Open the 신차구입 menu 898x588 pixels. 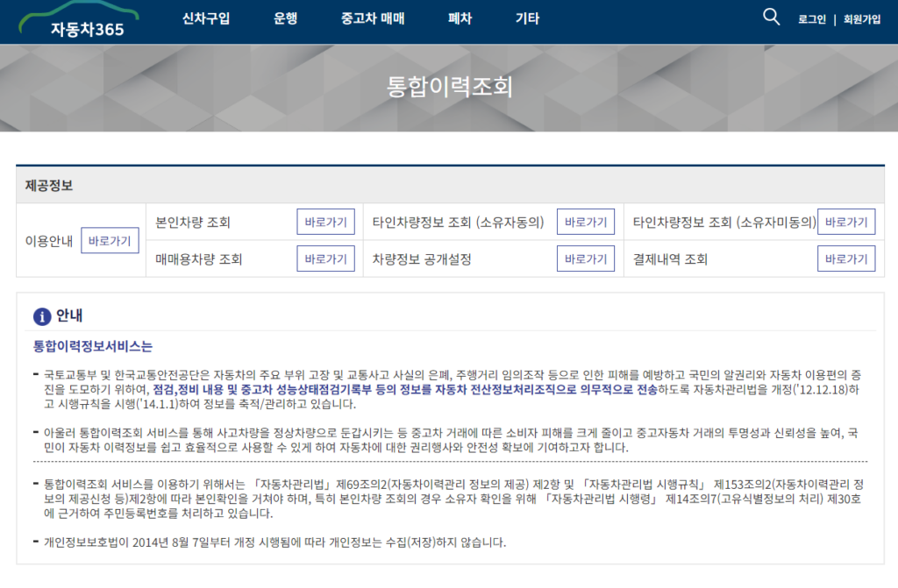tap(206, 18)
